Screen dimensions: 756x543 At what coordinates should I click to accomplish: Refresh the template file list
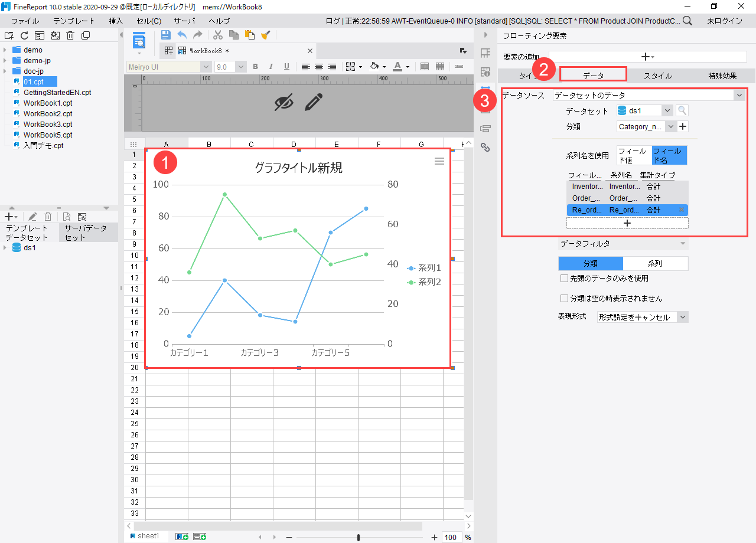(x=24, y=35)
